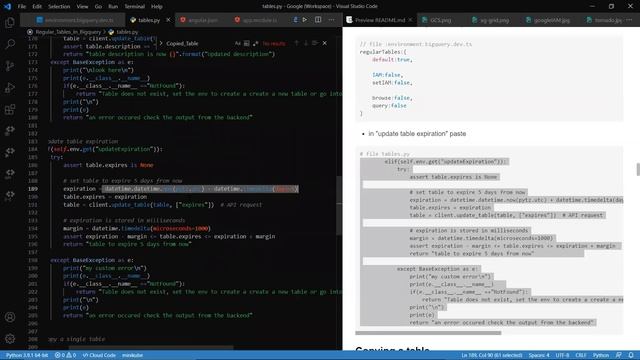This screenshot has width=640, height=360.
Task: Open the Source Control view
Action: coord(10,66)
